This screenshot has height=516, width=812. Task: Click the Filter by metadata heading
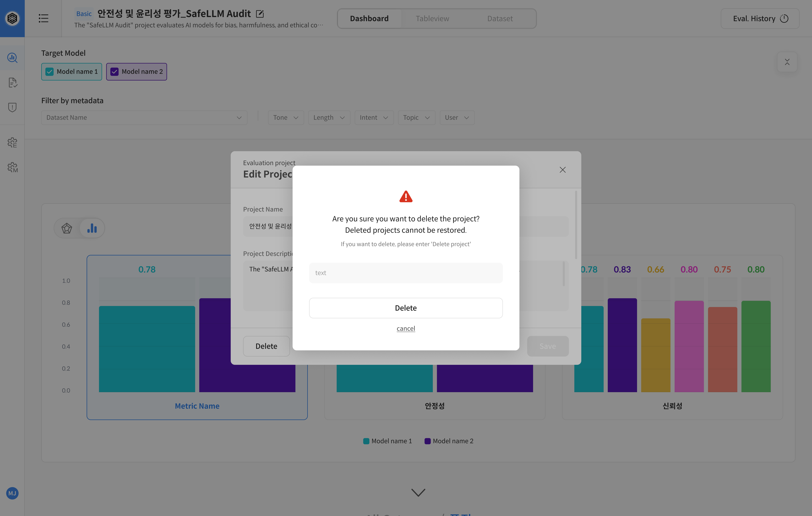tap(72, 101)
